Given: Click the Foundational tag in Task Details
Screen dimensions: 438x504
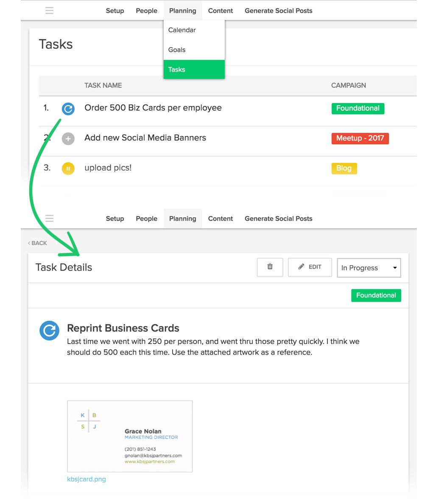Looking at the screenshot, I should [x=376, y=295].
